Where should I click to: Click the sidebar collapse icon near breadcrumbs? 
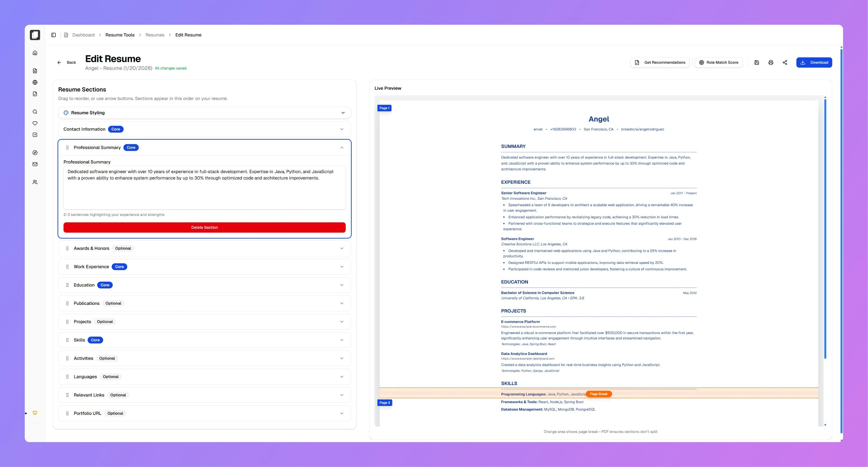(54, 35)
